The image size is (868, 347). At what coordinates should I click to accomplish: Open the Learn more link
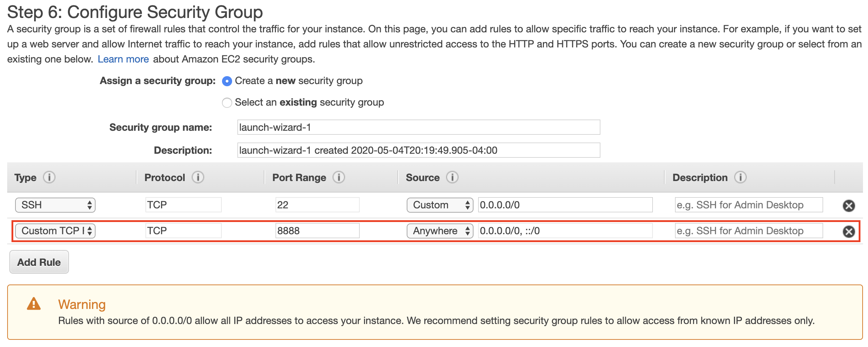coord(123,59)
